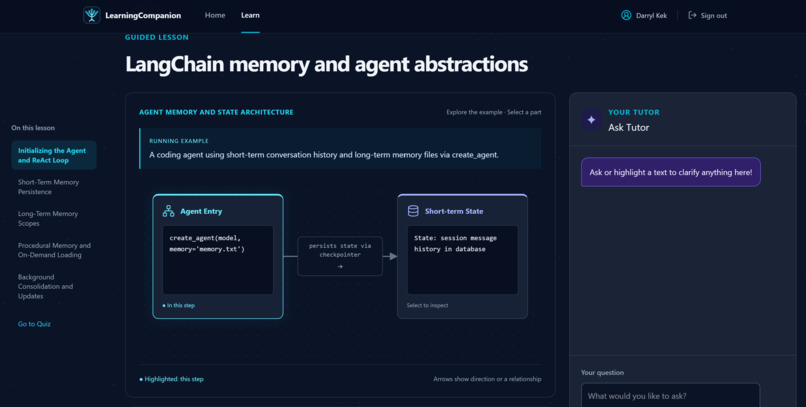806x407 pixels.
Task: Click the tutor greeting message bubble
Action: click(x=671, y=172)
